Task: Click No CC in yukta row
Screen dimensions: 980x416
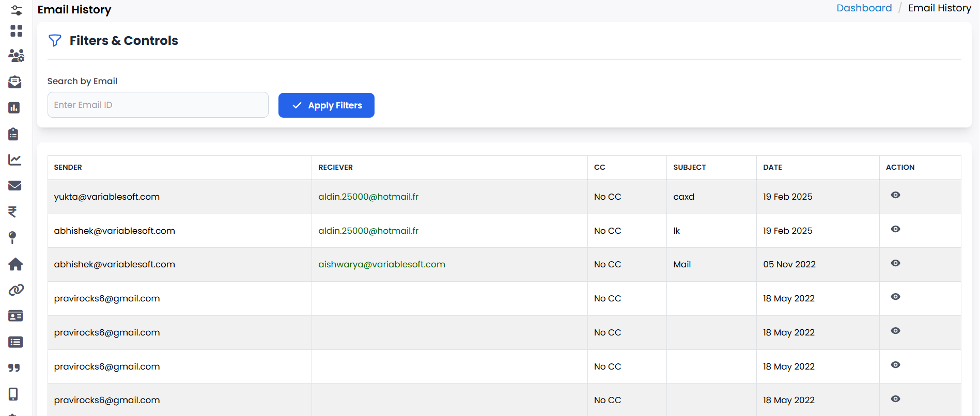Action: pos(608,197)
